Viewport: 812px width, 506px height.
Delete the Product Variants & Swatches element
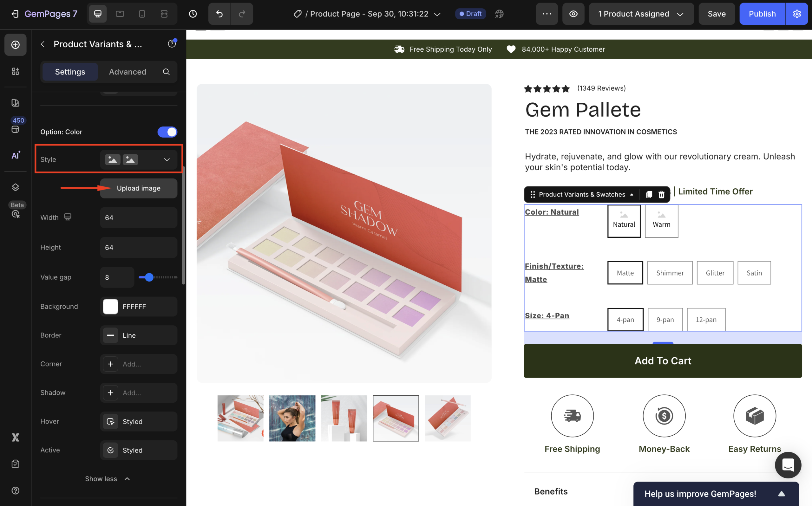(661, 194)
